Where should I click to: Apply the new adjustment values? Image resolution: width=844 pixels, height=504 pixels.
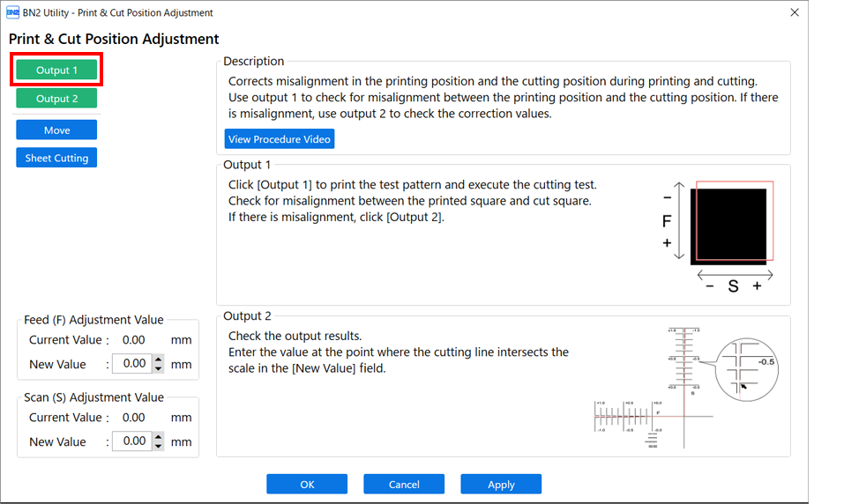pos(501,484)
